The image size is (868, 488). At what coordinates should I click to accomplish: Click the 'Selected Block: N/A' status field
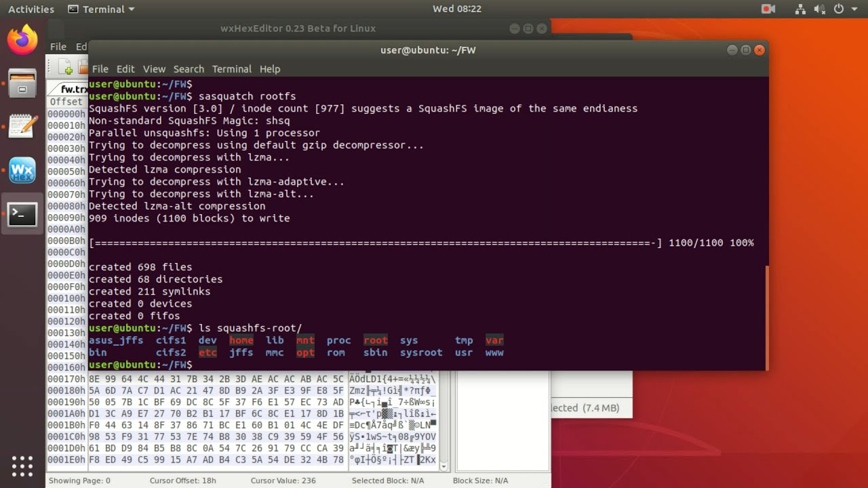click(x=388, y=481)
